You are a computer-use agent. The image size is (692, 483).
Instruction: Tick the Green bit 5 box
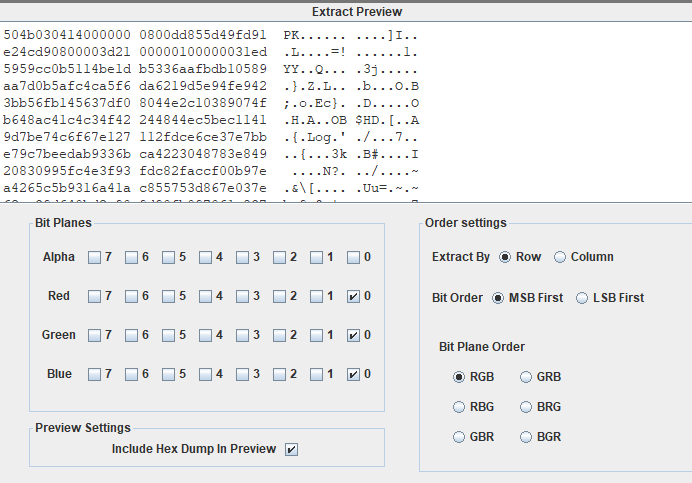[168, 336]
